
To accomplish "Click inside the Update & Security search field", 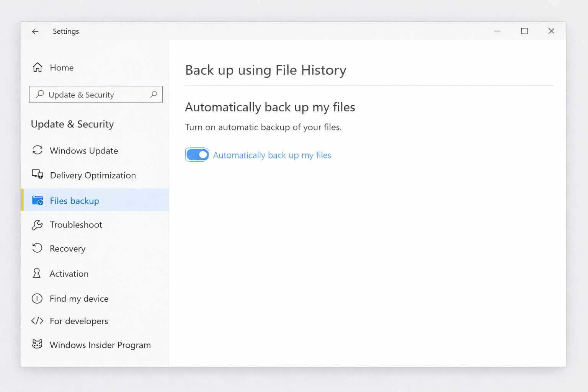I will (96, 95).
